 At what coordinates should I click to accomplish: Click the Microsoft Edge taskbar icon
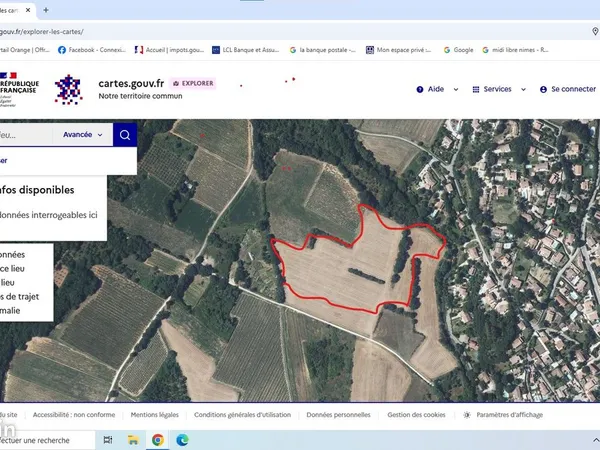coord(183,440)
